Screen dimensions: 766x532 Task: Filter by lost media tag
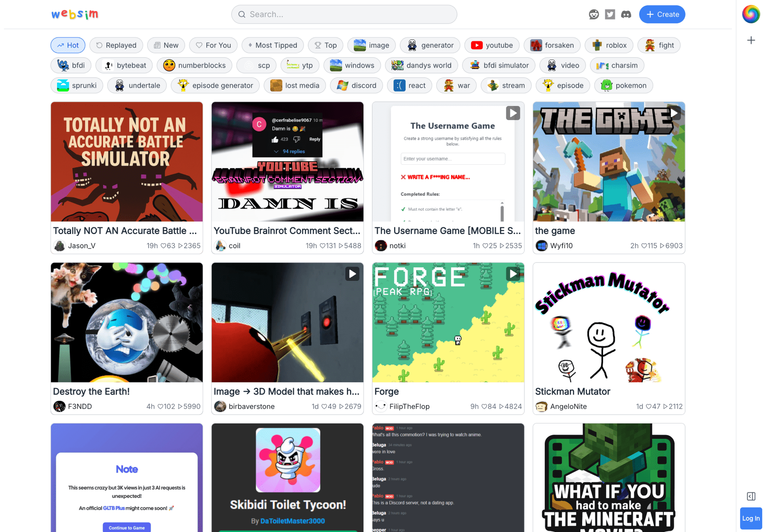pyautogui.click(x=295, y=85)
